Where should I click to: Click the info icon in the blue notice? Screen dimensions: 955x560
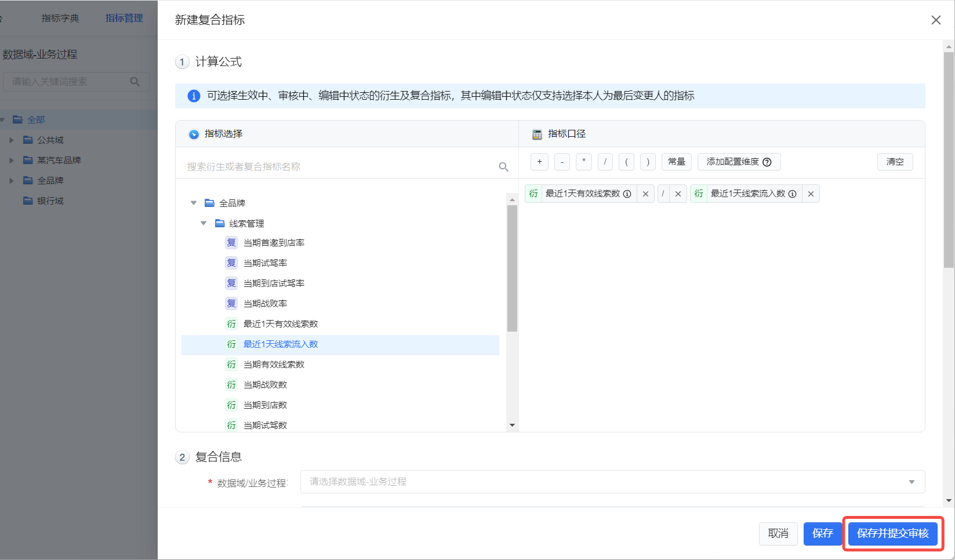click(x=194, y=96)
